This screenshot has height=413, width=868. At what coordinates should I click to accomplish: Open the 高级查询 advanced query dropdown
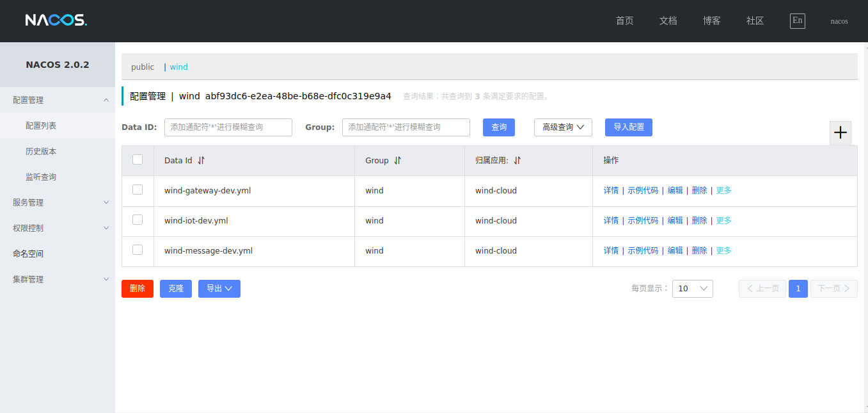(x=563, y=127)
